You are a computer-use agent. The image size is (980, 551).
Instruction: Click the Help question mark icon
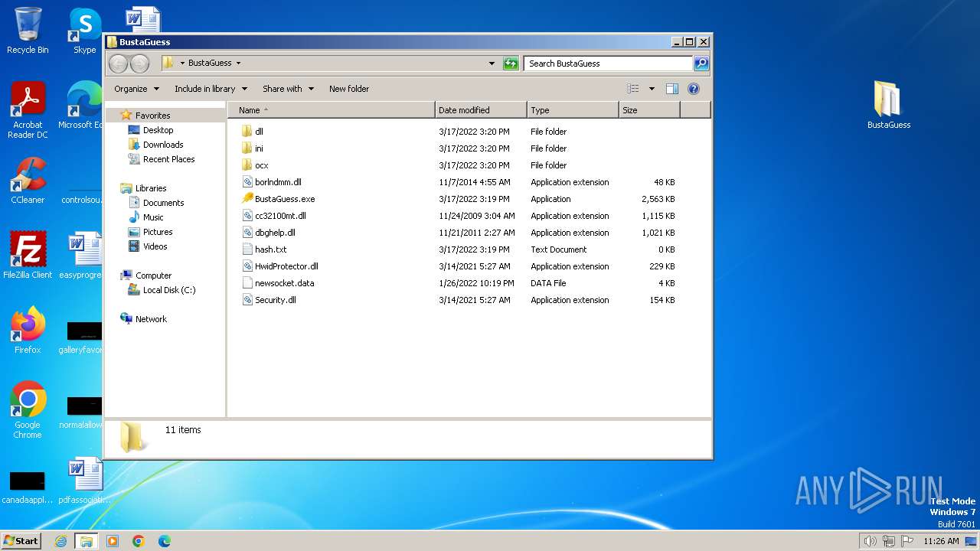(x=694, y=89)
